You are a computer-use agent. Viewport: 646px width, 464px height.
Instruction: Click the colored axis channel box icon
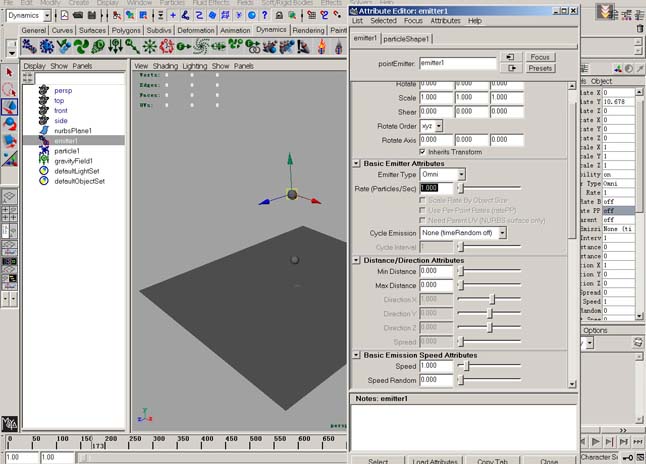tap(618, 69)
